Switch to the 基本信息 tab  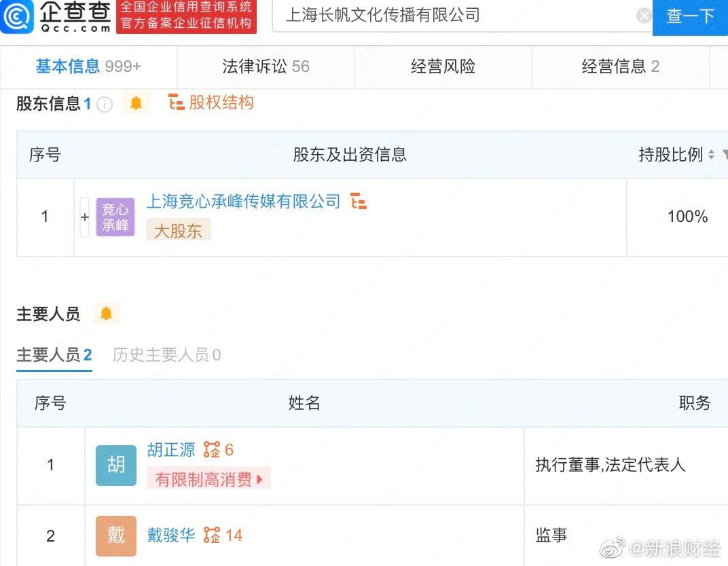[88, 67]
